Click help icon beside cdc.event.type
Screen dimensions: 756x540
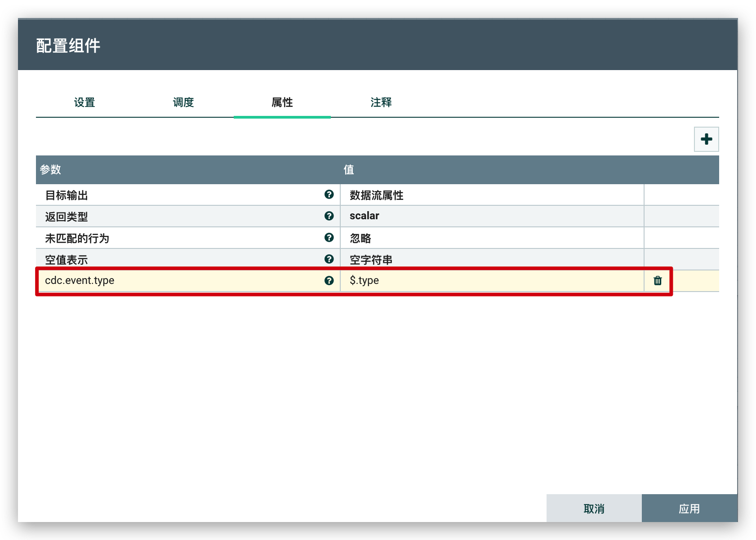329,281
